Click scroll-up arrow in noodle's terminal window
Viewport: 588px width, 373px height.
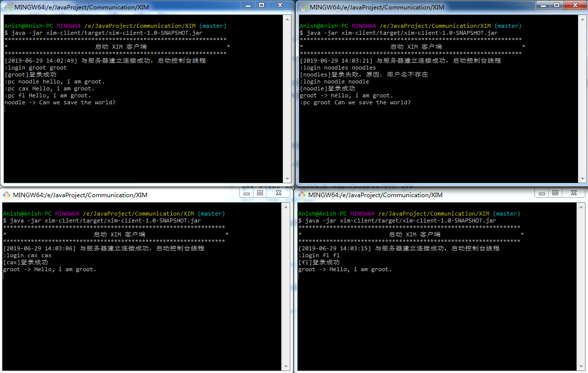tap(583, 19)
